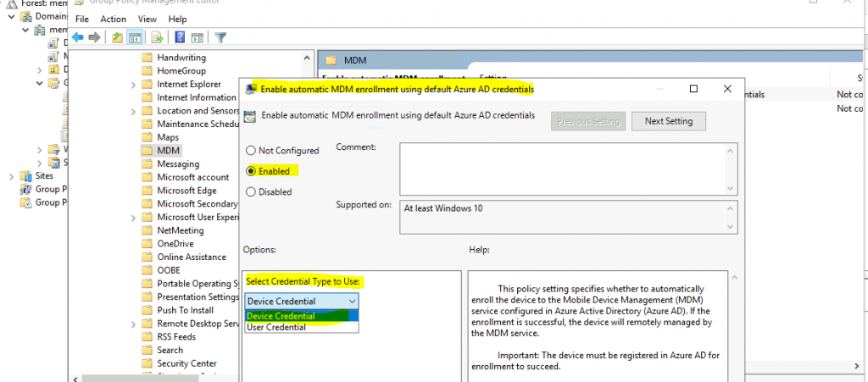Click the RSS Feeds folder icon
This screenshot has height=382, width=868.
[147, 336]
